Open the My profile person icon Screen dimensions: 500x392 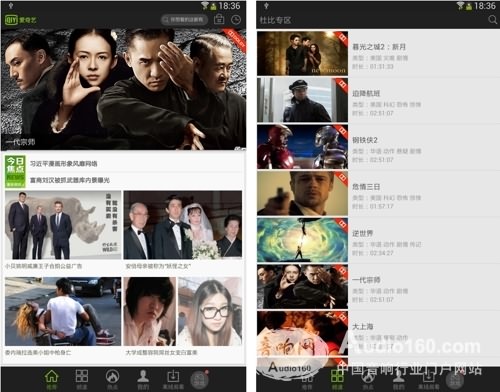click(x=143, y=377)
